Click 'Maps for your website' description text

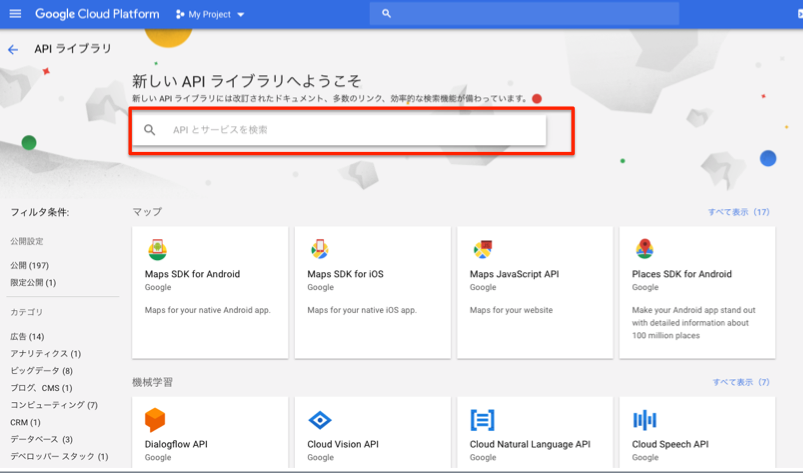(x=511, y=310)
